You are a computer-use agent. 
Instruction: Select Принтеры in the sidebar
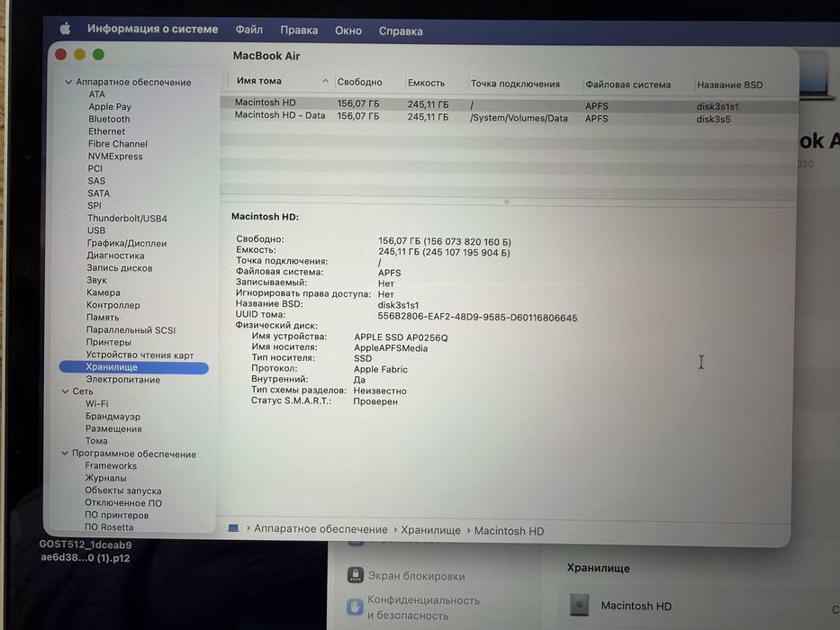pyautogui.click(x=108, y=342)
